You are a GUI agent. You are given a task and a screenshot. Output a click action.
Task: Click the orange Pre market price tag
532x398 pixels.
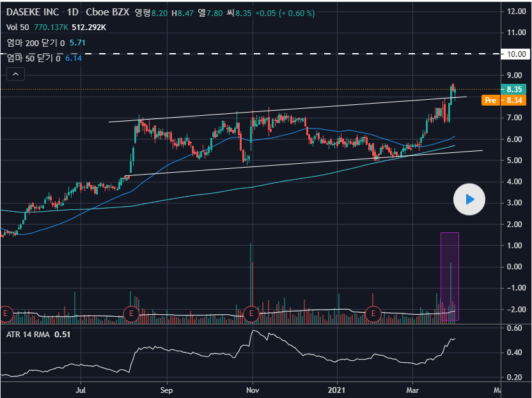tap(490, 100)
